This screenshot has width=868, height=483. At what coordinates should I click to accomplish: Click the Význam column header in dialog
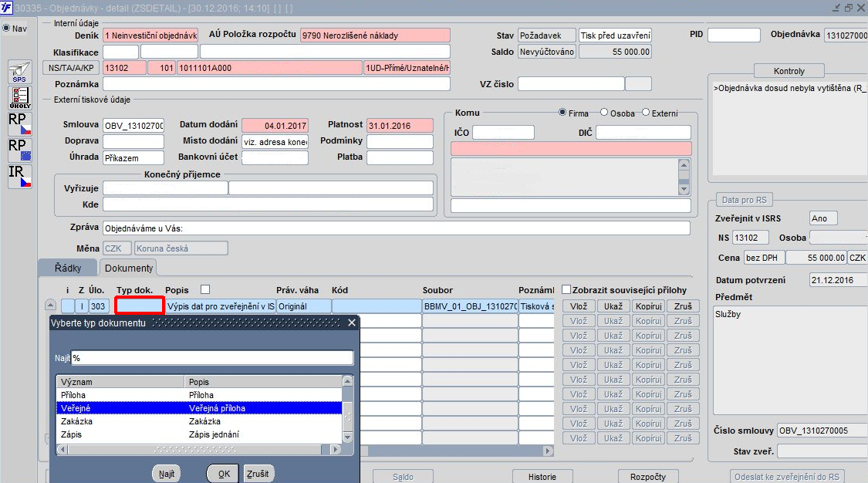point(120,382)
